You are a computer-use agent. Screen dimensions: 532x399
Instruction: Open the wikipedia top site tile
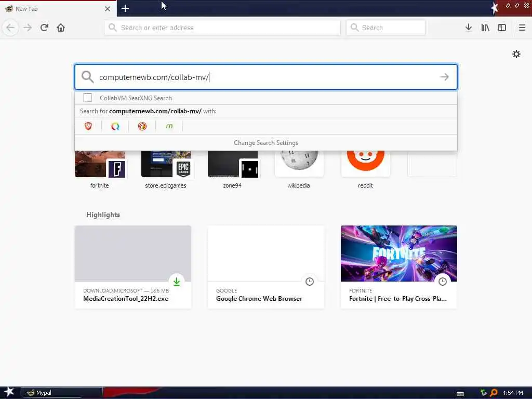299,170
